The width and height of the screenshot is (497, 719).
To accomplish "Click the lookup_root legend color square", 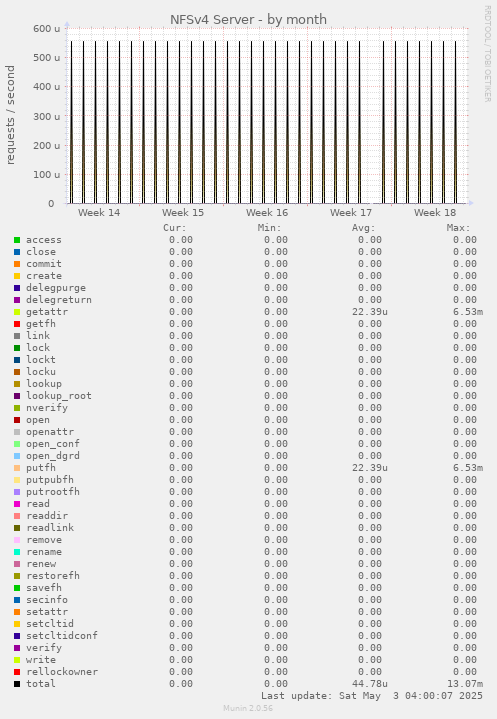I will pyautogui.click(x=17, y=396).
